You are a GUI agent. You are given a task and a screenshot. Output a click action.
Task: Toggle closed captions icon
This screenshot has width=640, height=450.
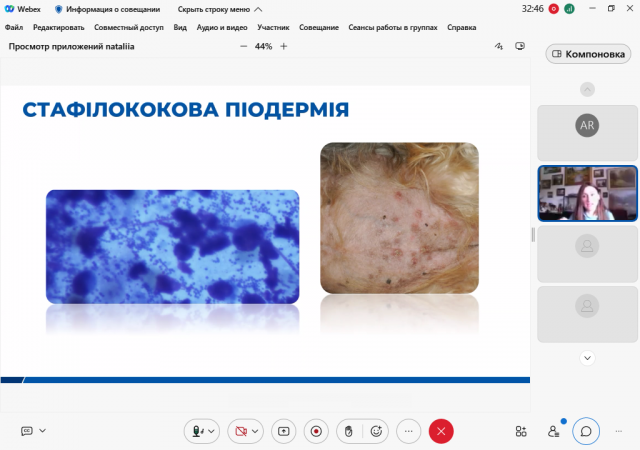pyautogui.click(x=27, y=431)
